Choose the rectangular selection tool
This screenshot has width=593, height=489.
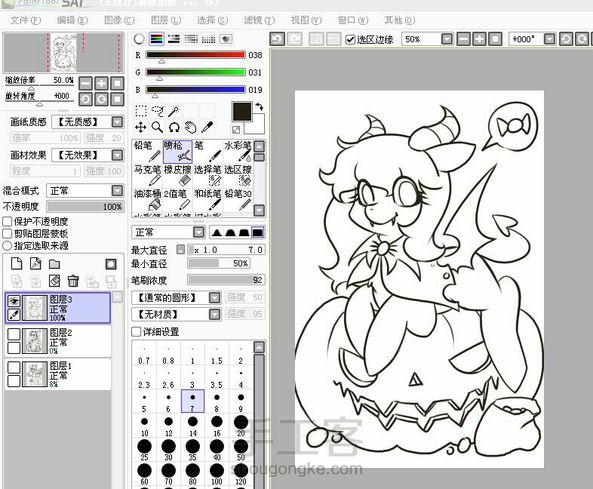pos(141,111)
